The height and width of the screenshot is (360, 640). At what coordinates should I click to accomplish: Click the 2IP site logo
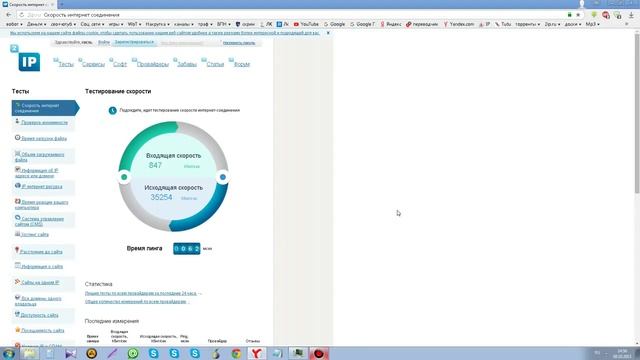[26, 59]
